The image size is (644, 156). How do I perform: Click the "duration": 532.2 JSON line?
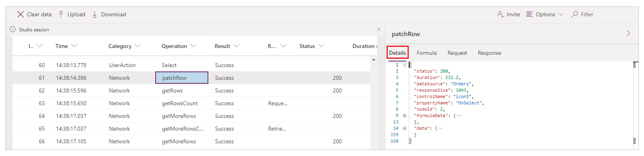437,77
